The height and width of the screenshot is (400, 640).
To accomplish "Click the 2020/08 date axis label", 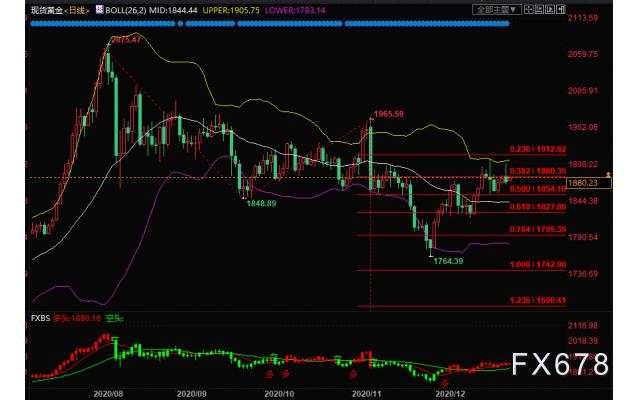I will pyautogui.click(x=108, y=394).
